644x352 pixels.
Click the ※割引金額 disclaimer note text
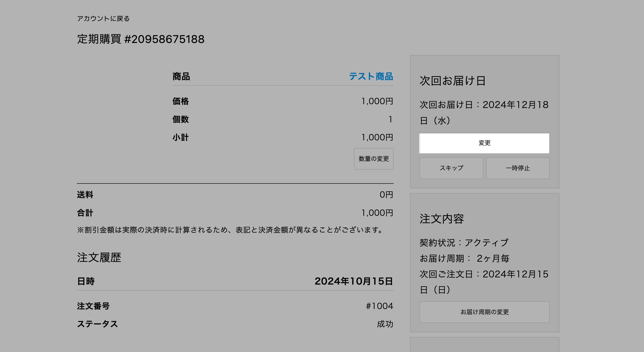click(x=230, y=230)
